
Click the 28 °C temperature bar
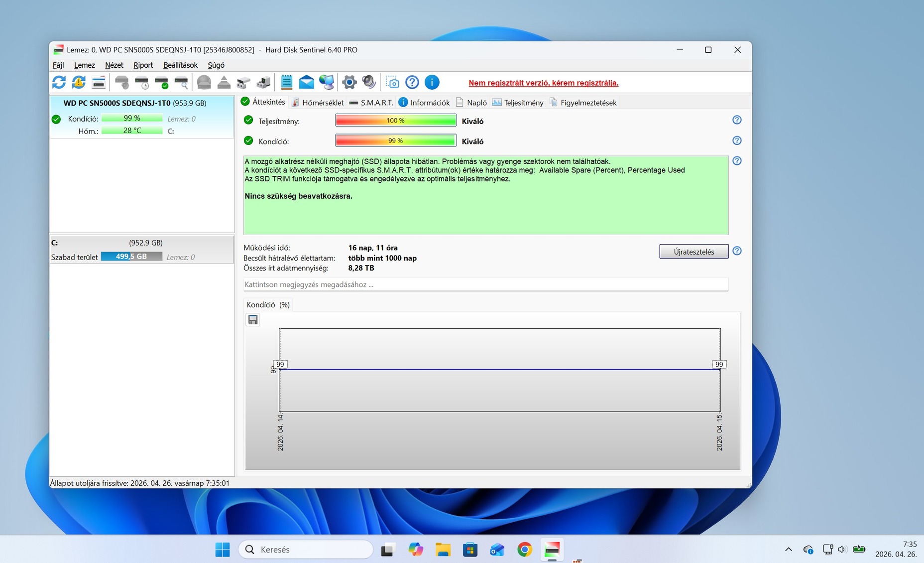[132, 131]
